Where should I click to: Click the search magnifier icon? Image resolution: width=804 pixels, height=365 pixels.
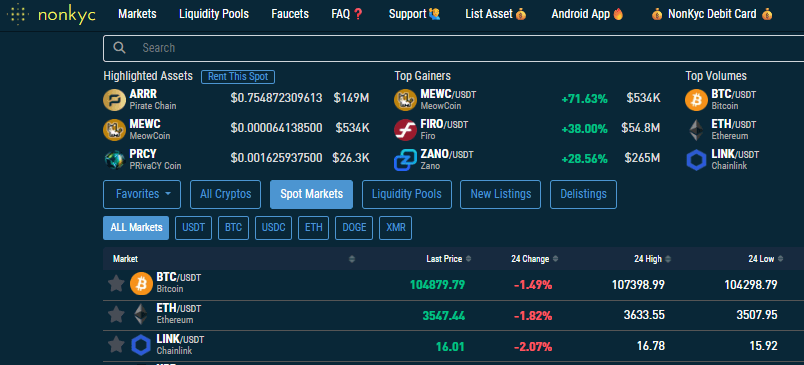[119, 48]
